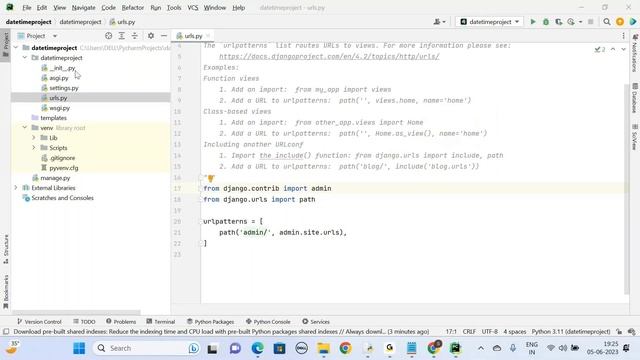Open Python Console tool tab

(x=268, y=322)
